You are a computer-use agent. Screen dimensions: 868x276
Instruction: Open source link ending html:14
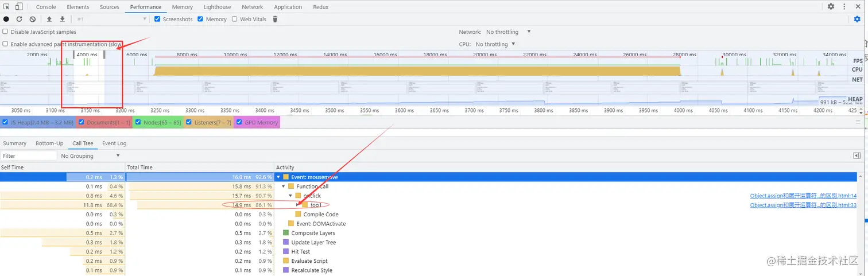point(803,196)
